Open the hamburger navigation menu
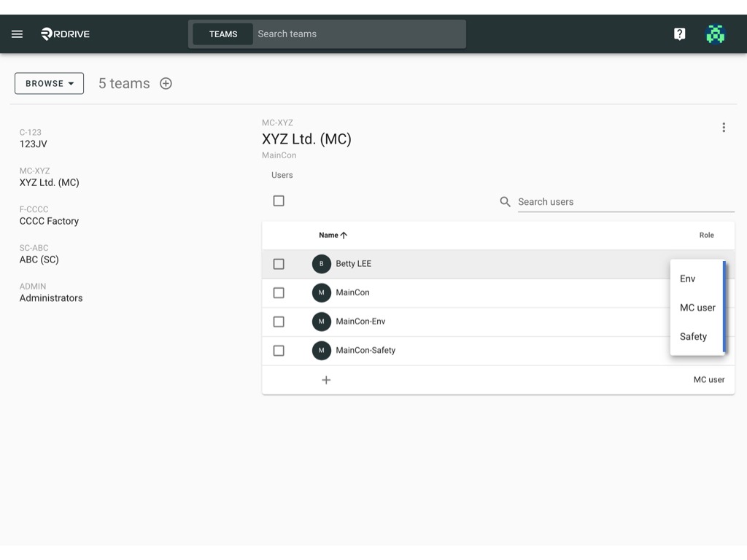Screen dimensions: 747x560 tap(18, 34)
